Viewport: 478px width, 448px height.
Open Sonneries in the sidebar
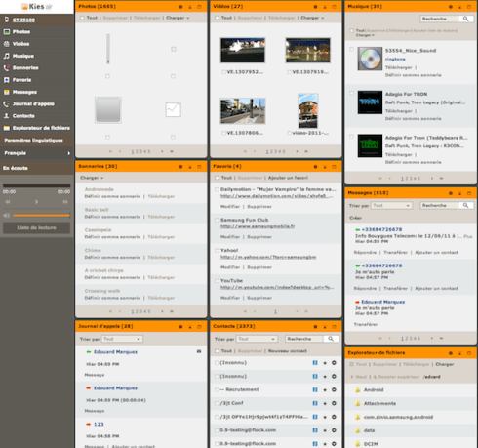point(25,68)
